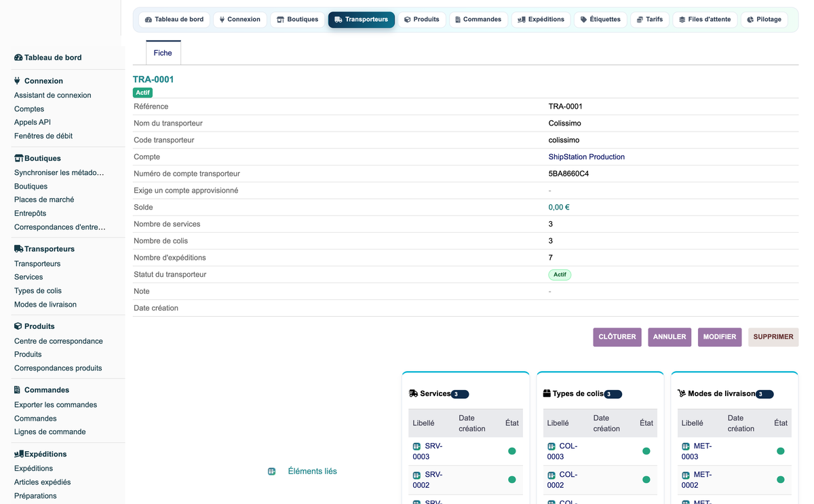Click the icon next to SRV-0002
The width and height of the screenshot is (814, 504).
(x=416, y=475)
